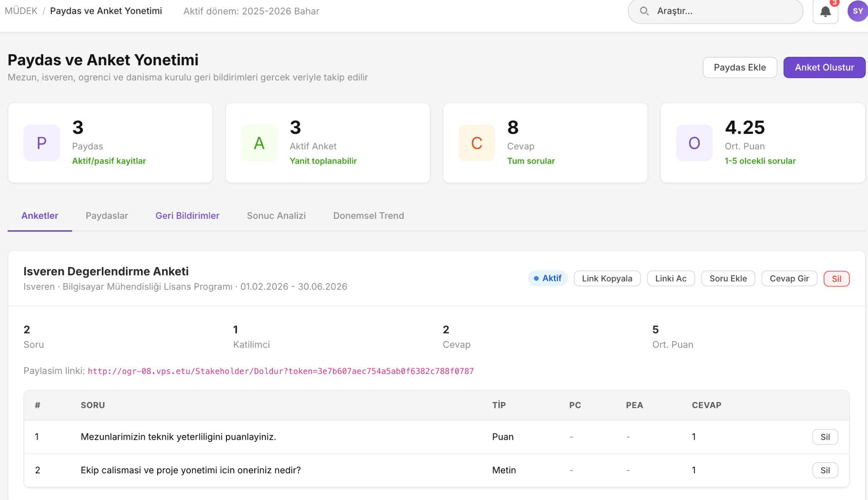
Task: Click the TİP column header
Action: (499, 405)
